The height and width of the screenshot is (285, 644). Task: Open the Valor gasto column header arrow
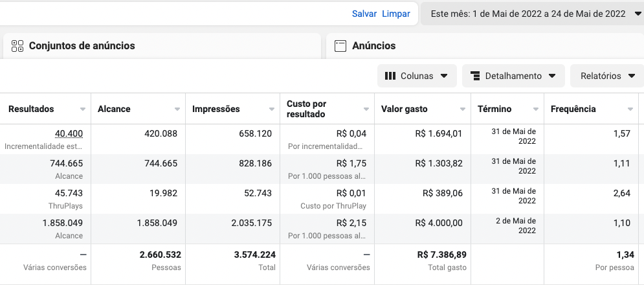(463, 109)
